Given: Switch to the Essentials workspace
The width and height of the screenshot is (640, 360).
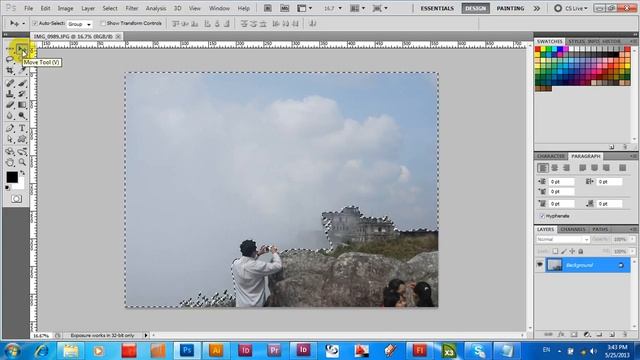Looking at the screenshot, I should [x=437, y=8].
